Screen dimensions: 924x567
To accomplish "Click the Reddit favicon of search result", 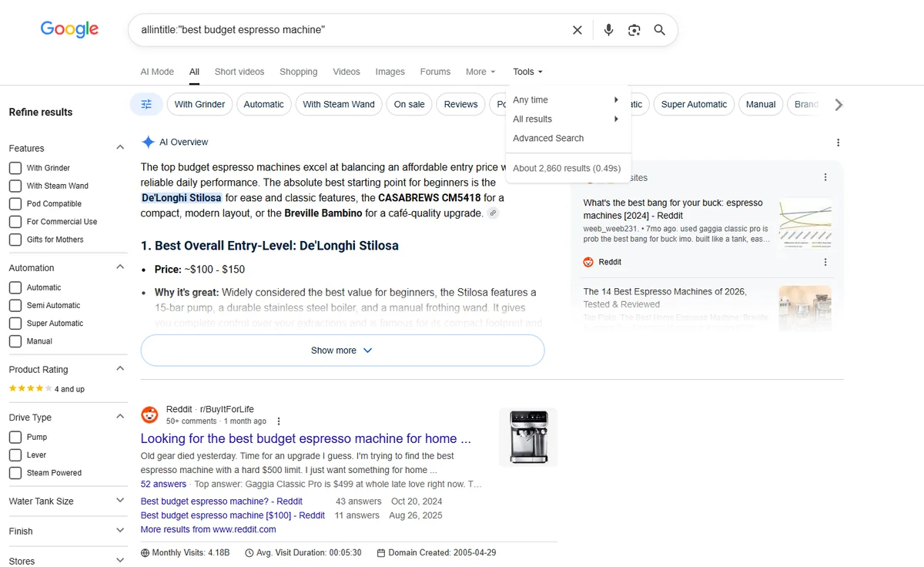I will [149, 415].
